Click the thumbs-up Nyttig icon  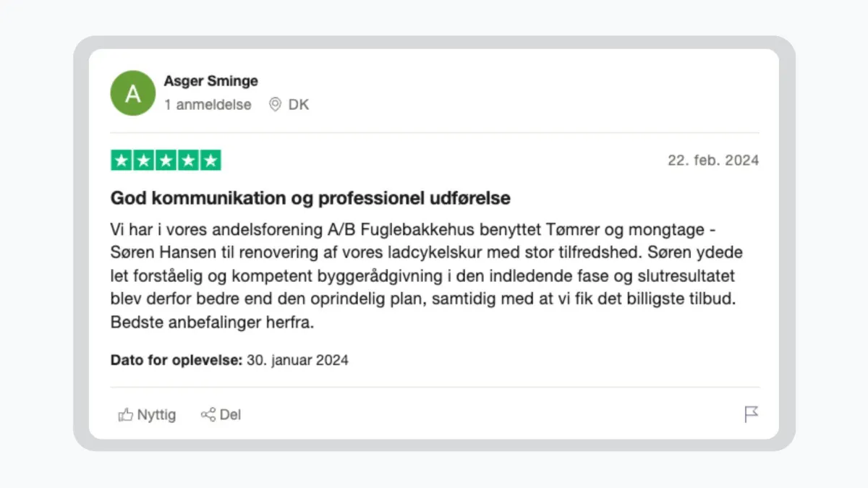(x=126, y=415)
